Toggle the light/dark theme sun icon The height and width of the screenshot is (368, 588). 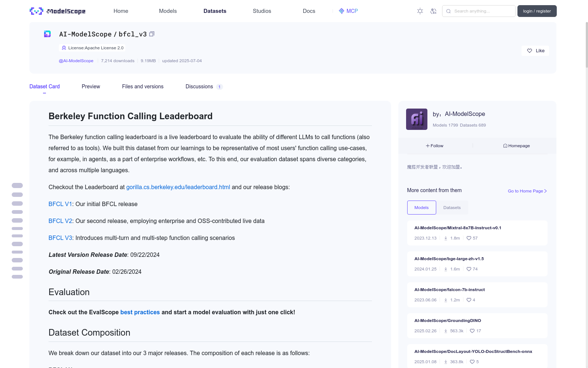tap(420, 11)
